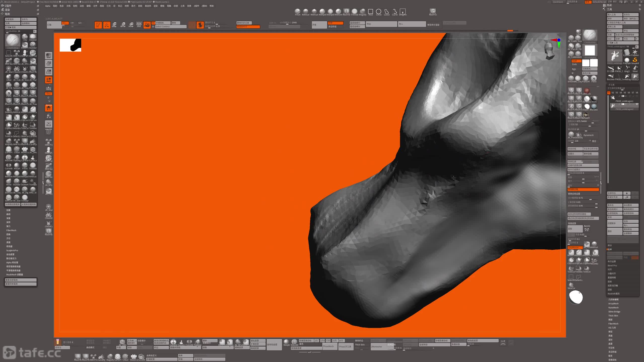Open the 帮助 menu

212,6
